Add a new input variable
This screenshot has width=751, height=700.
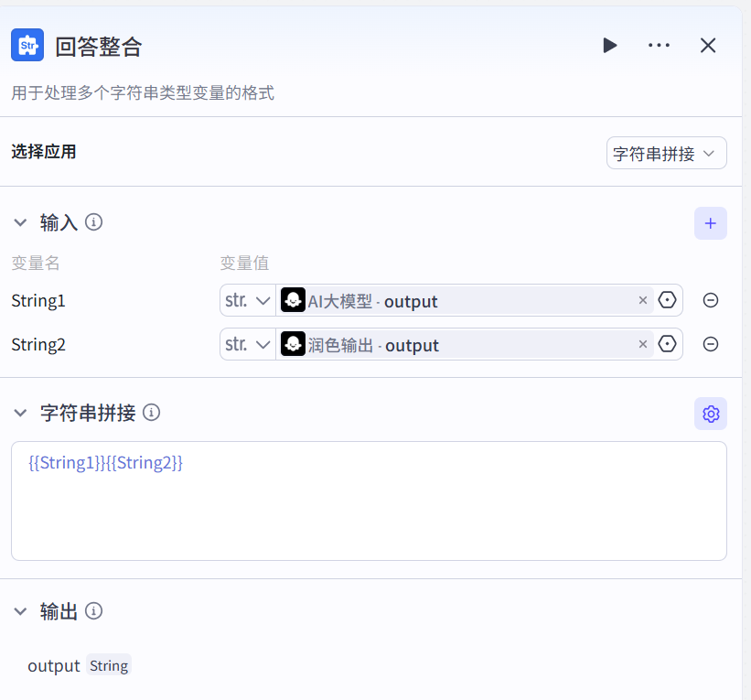[710, 223]
